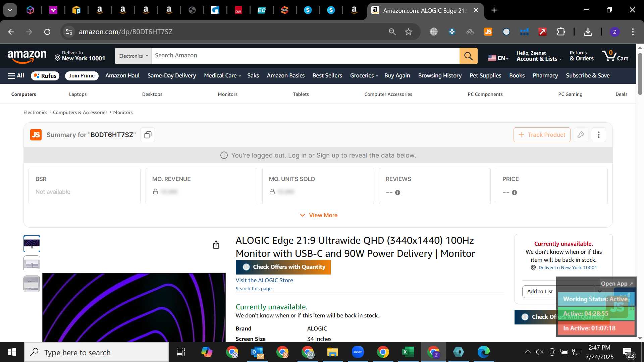The height and width of the screenshot is (362, 644).
Task: Click Join Prime button
Action: pyautogui.click(x=82, y=76)
